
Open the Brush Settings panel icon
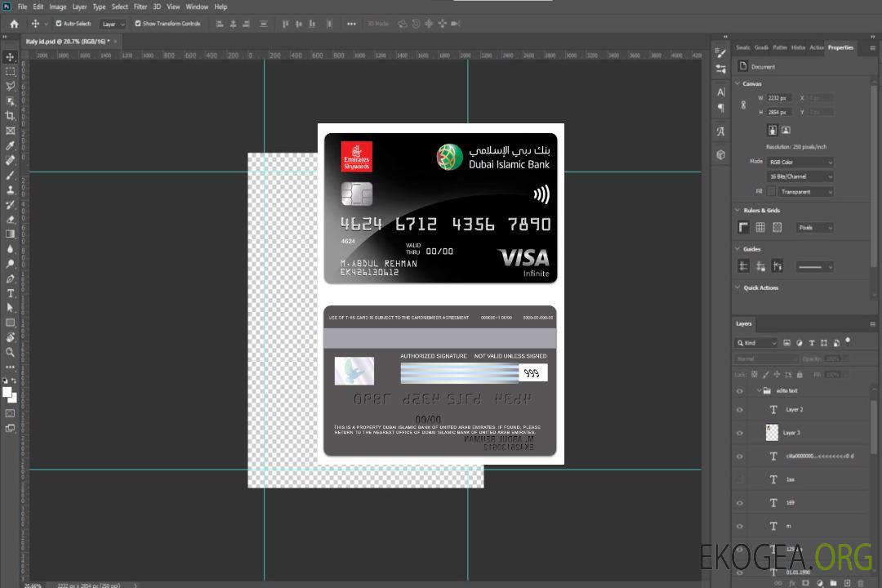click(x=721, y=53)
